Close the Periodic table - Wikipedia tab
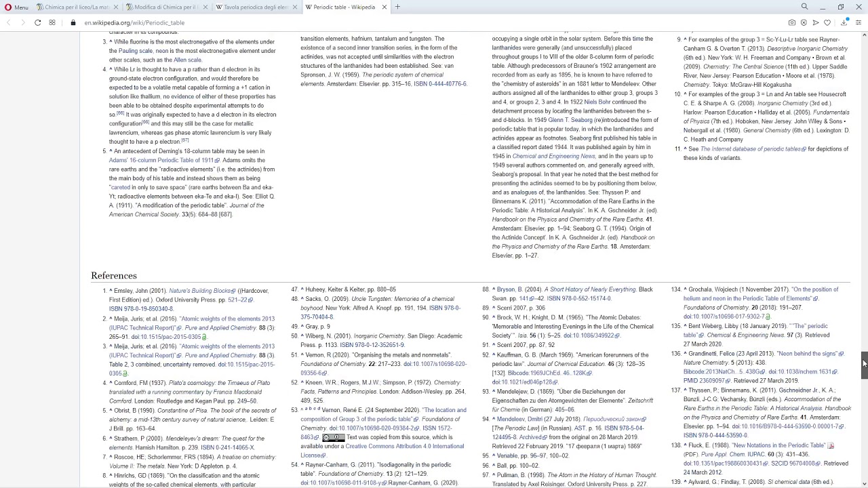 384,7
